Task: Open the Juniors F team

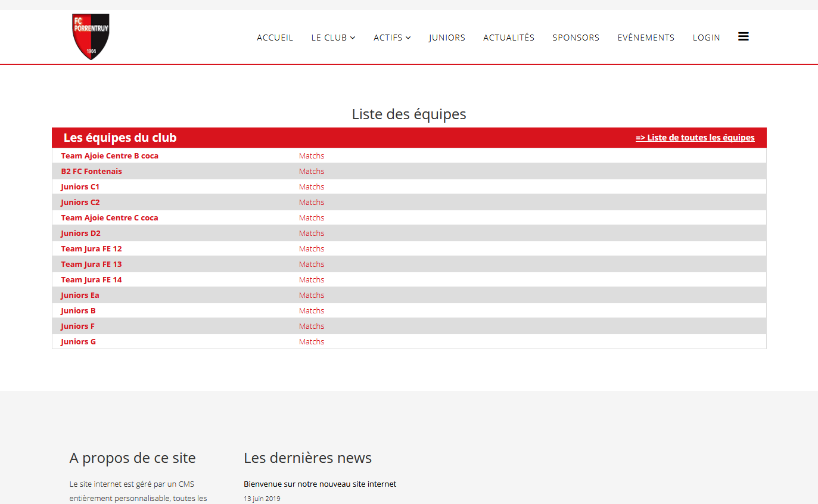Action: (x=77, y=326)
